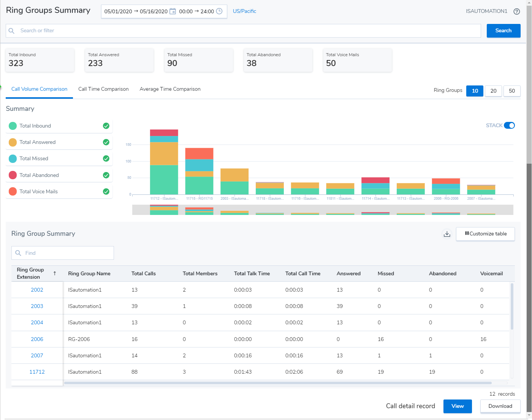Open ring group 2006 details
Screen dimensions: 532x420
(x=37, y=339)
